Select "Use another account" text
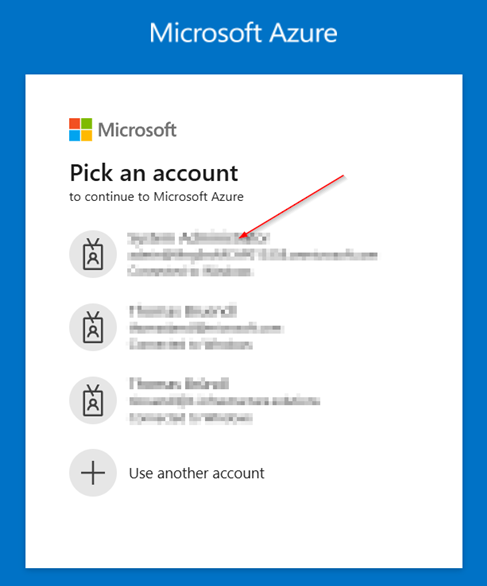487x586 pixels. 197,473
